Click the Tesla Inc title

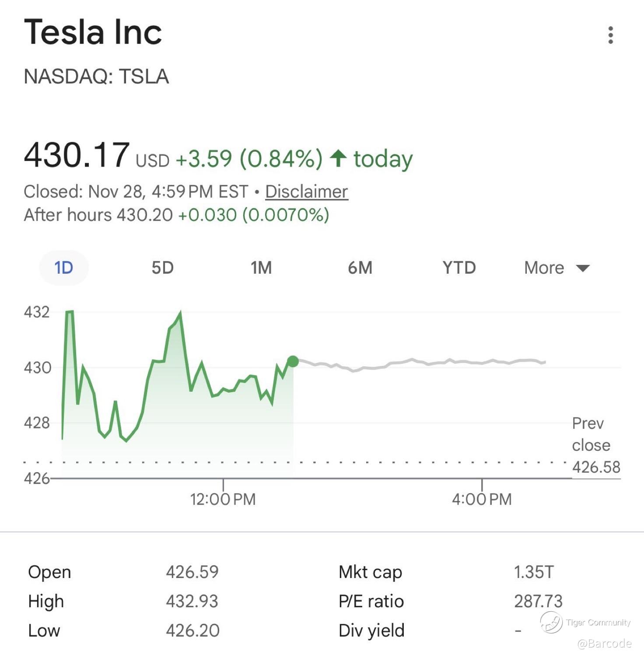coord(93,32)
